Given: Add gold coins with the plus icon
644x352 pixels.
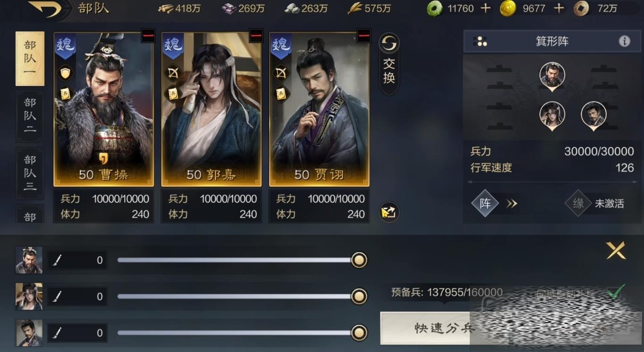Looking at the screenshot, I should click(559, 8).
